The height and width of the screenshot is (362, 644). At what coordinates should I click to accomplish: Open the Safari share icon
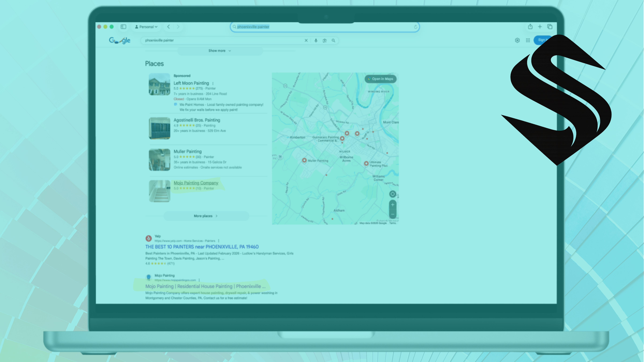(530, 27)
